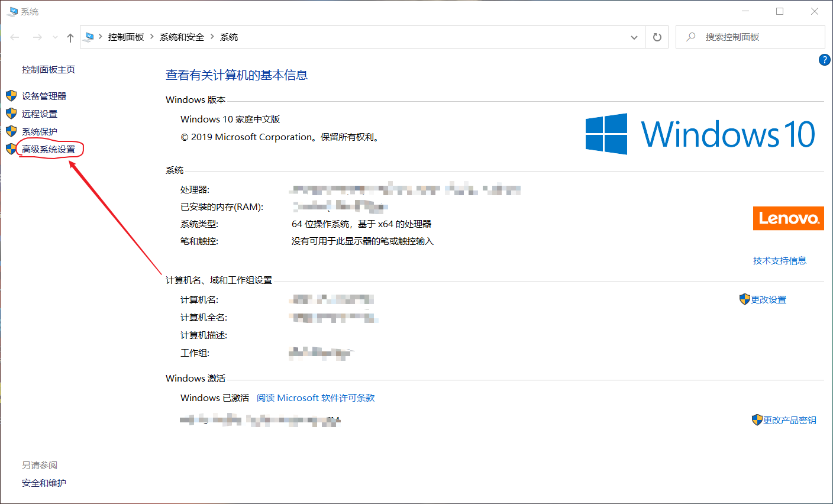Close the 系统 window

815,11
